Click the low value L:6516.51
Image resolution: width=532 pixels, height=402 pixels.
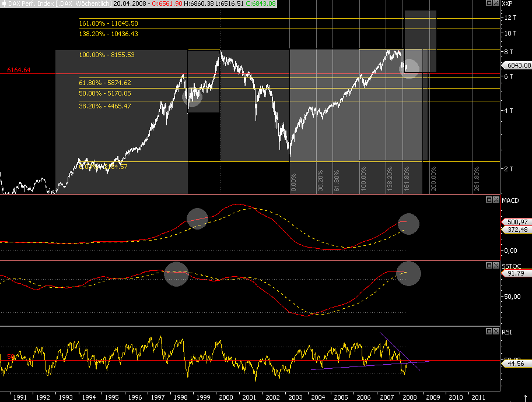[229, 3]
